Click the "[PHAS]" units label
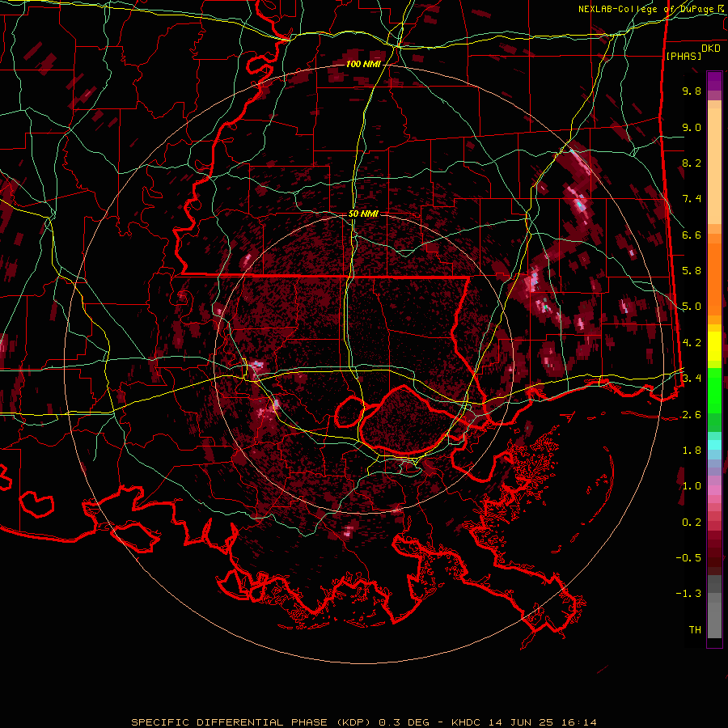Screen dimensions: 728x728 (684, 57)
